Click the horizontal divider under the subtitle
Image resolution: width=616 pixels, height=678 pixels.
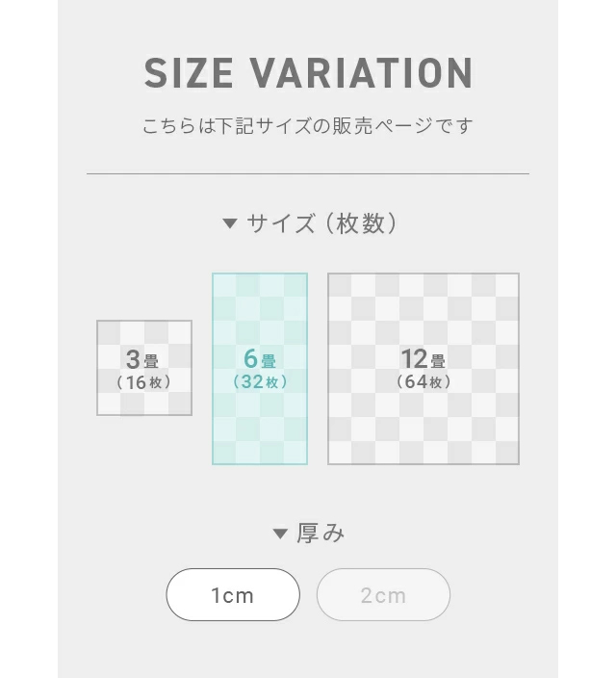click(308, 174)
